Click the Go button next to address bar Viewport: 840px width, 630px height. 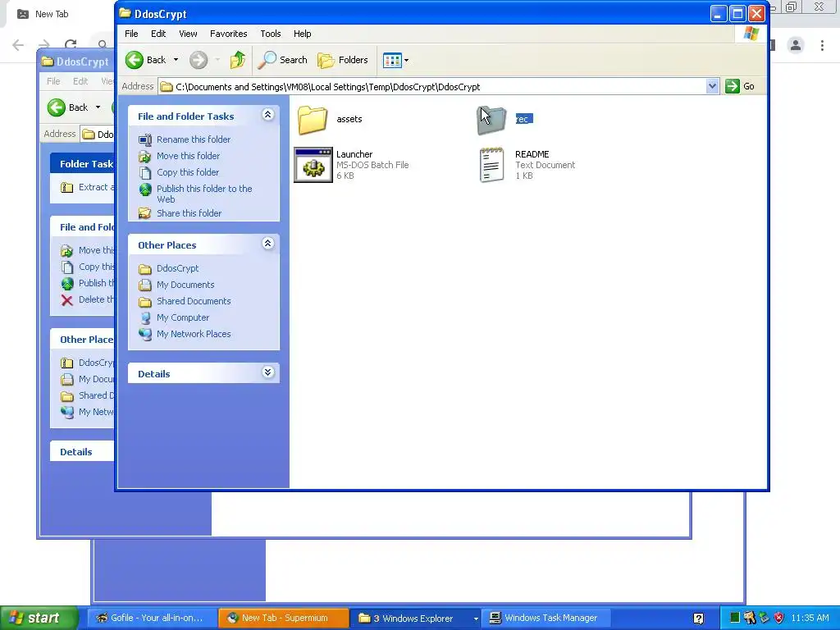pos(740,86)
